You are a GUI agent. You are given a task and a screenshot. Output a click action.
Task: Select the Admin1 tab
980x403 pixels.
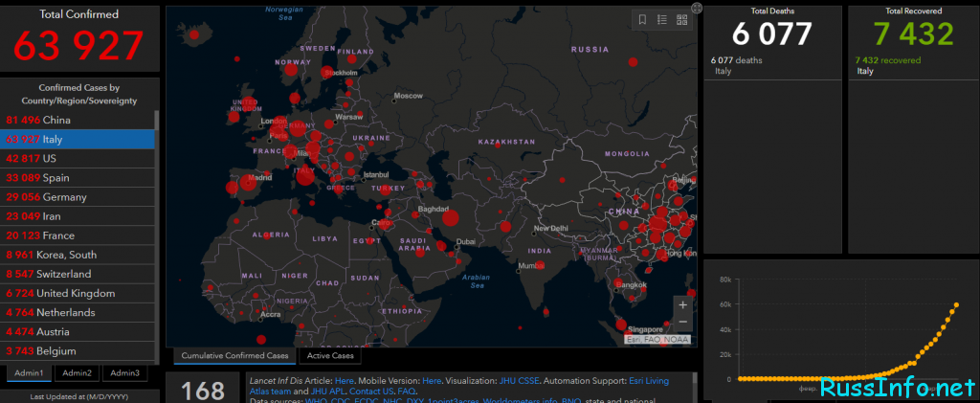click(30, 373)
